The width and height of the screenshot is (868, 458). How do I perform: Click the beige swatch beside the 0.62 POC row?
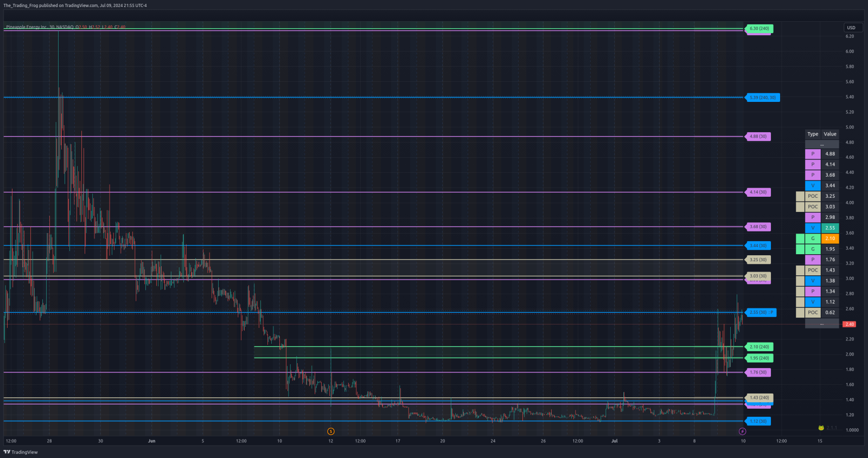(x=800, y=313)
